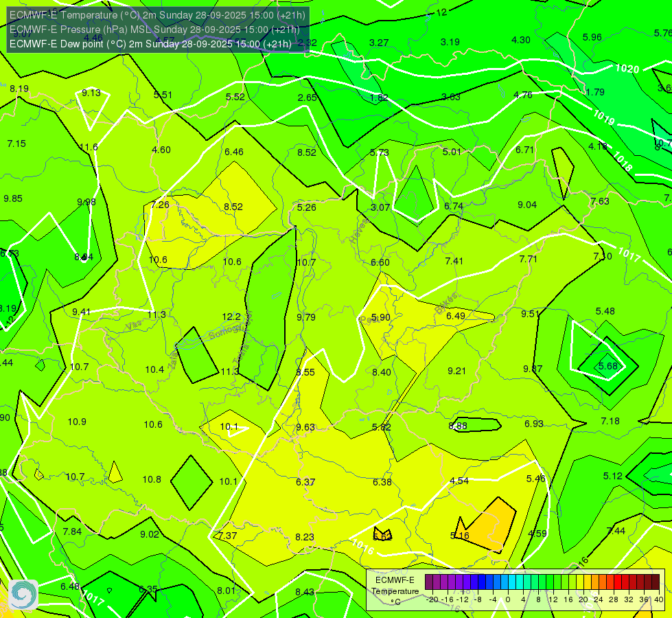The height and width of the screenshot is (618, 672).
Task: Click the swirl logo icon at bottom-left
Action: click(x=23, y=595)
